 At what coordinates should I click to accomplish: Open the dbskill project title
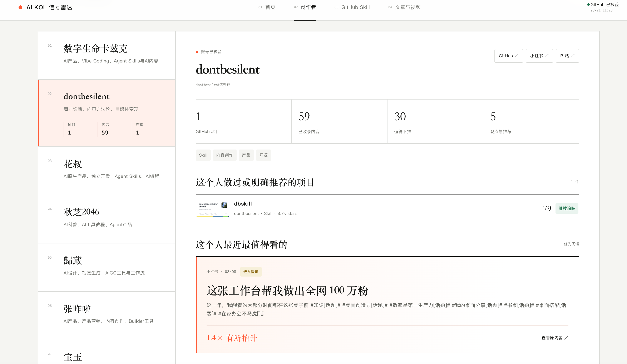243,204
